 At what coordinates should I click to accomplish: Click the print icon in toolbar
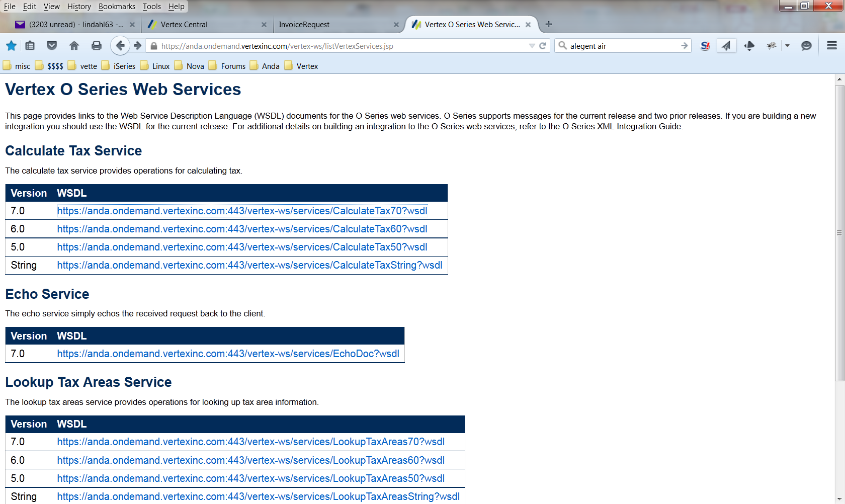[97, 46]
